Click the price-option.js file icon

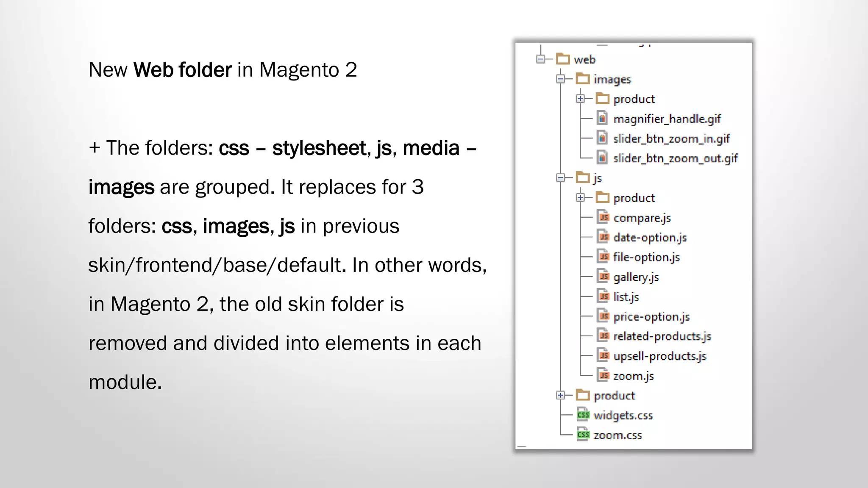pyautogui.click(x=603, y=316)
